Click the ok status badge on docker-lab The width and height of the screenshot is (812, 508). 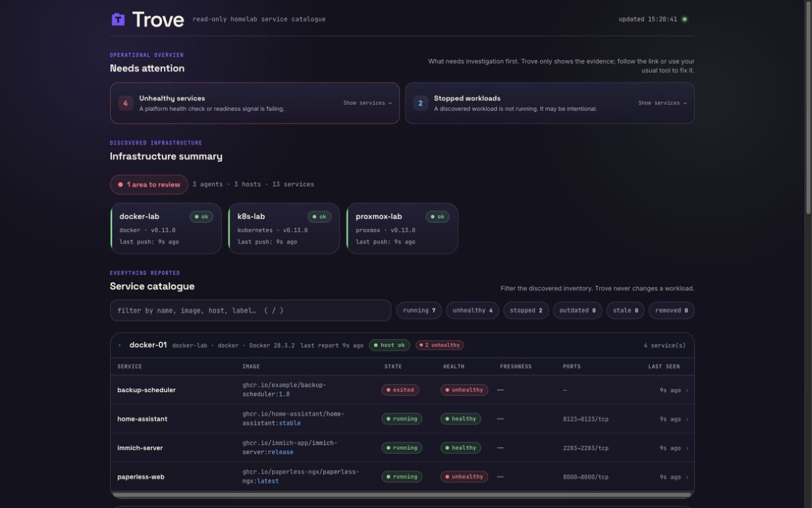pyautogui.click(x=201, y=217)
